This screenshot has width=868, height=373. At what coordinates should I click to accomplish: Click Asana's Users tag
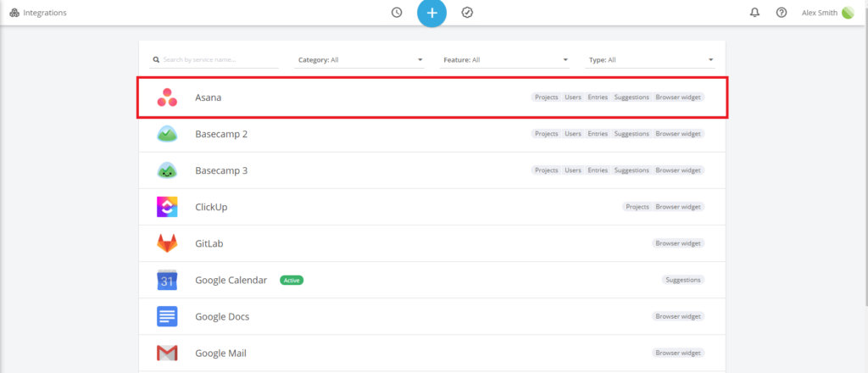click(x=573, y=97)
